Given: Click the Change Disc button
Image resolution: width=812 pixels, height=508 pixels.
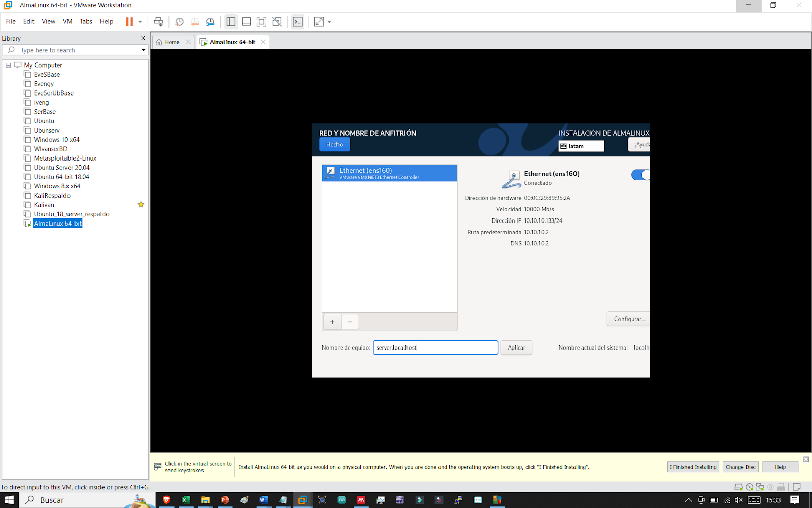Looking at the screenshot, I should tap(740, 467).
